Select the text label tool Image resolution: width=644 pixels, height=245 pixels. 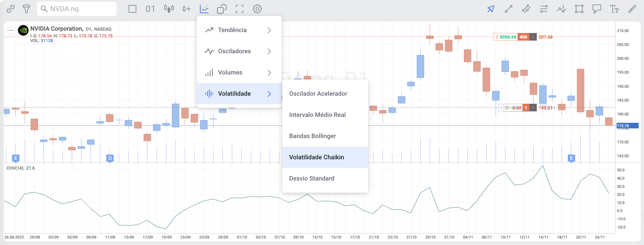pos(614,9)
